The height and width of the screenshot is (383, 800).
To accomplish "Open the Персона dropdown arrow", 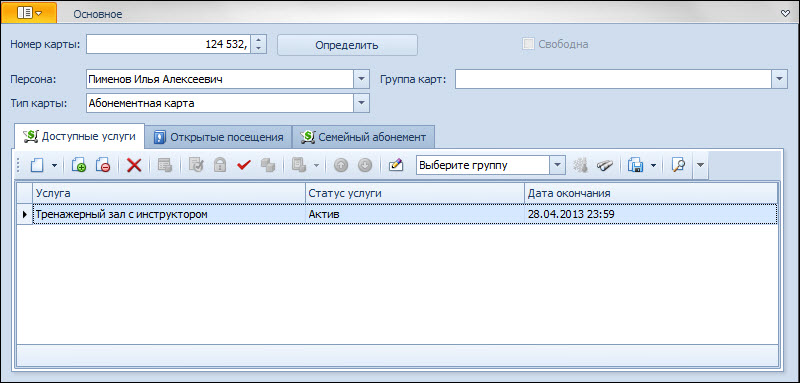I will (x=361, y=79).
